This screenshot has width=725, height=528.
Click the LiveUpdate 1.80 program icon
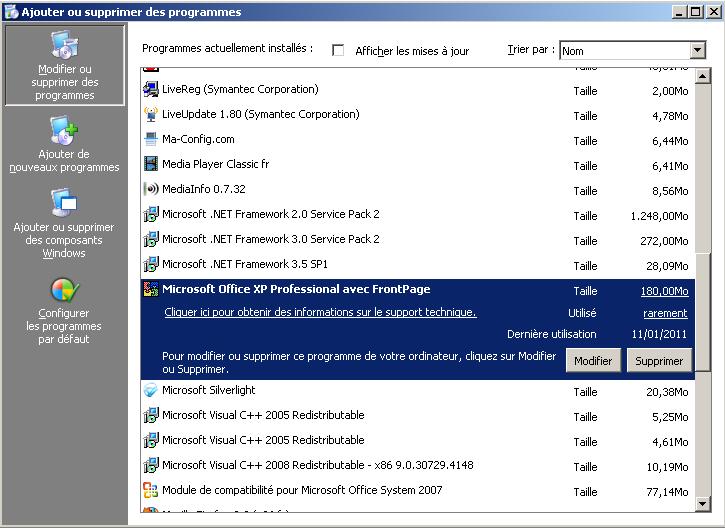pyautogui.click(x=151, y=114)
